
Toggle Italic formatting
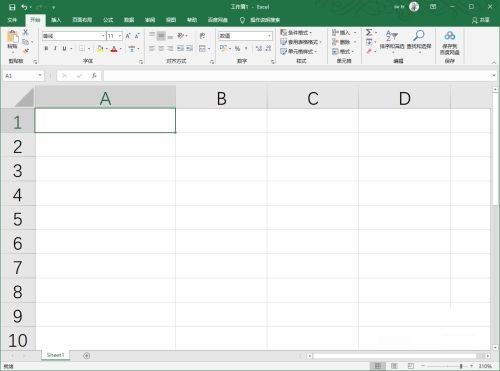(55, 49)
